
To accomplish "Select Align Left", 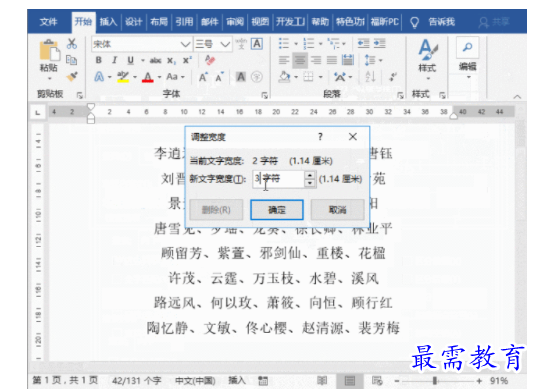I will click(284, 61).
